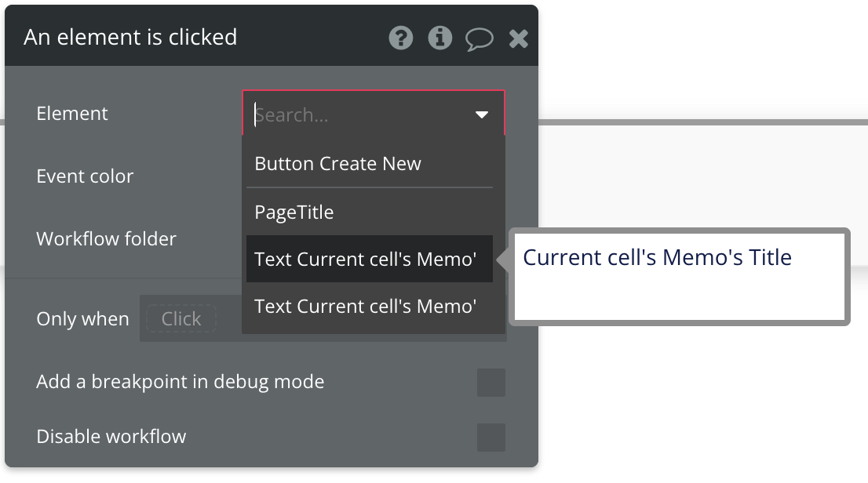Open the help question mark icon
This screenshot has height=483, width=868.
(401, 38)
